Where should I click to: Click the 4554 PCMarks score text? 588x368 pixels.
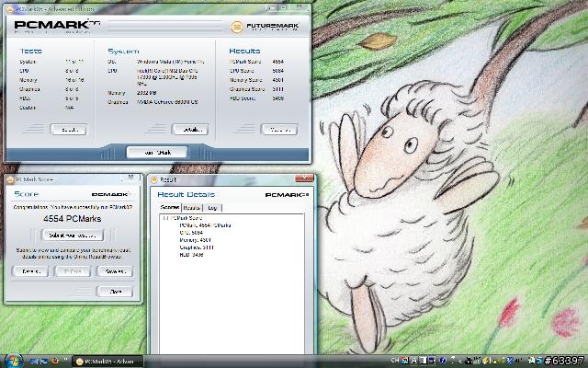click(x=72, y=219)
